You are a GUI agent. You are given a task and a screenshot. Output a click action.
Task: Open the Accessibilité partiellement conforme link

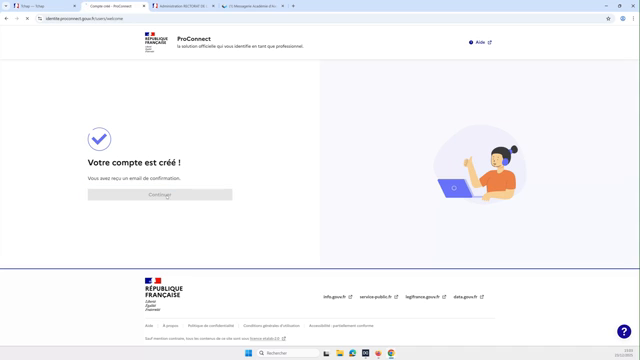pos(341,326)
